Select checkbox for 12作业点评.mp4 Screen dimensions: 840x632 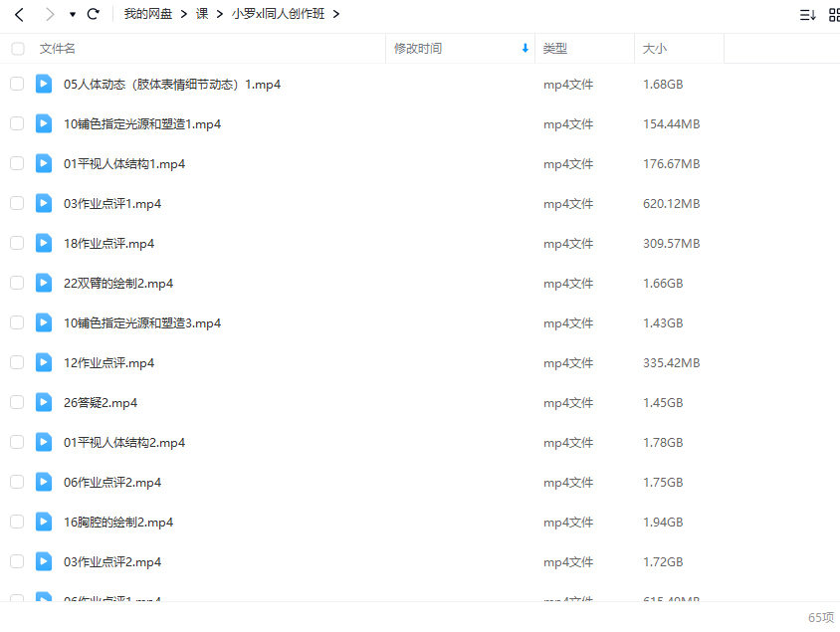coord(17,362)
